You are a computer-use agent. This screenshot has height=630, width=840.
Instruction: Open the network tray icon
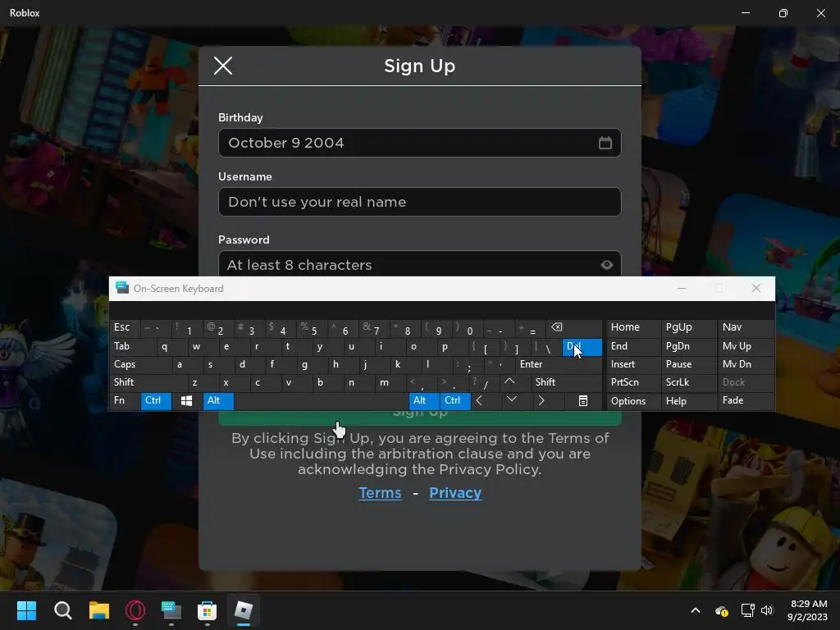point(747,610)
